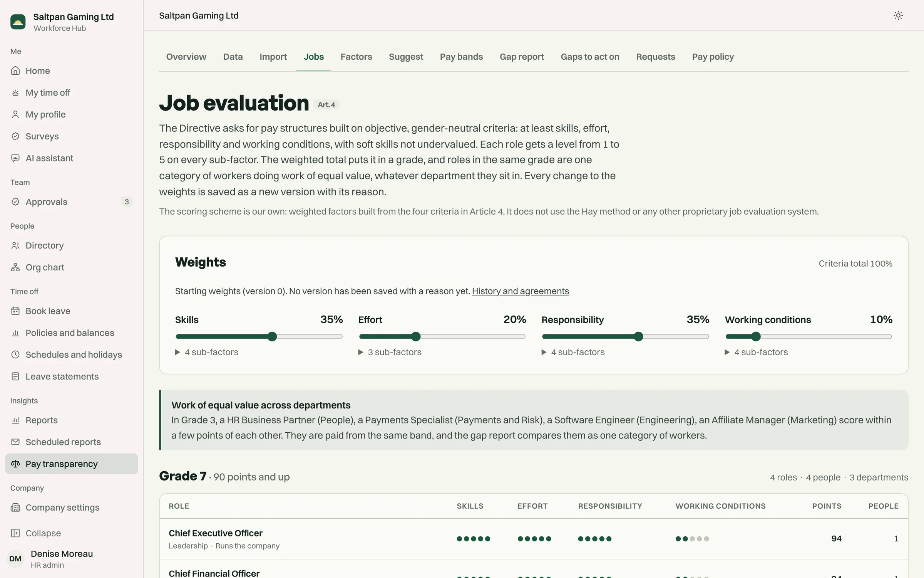
Task: Go to Surveys in sidebar
Action: tap(72, 136)
